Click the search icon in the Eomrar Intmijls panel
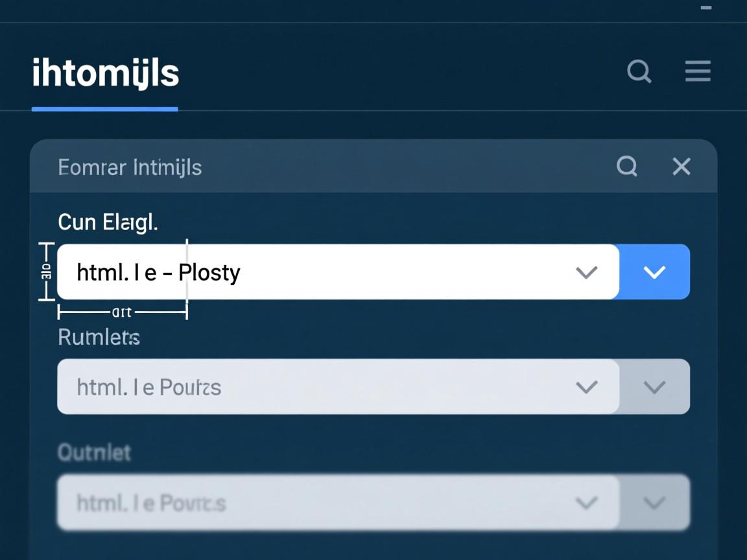This screenshot has width=747, height=560. click(x=627, y=167)
